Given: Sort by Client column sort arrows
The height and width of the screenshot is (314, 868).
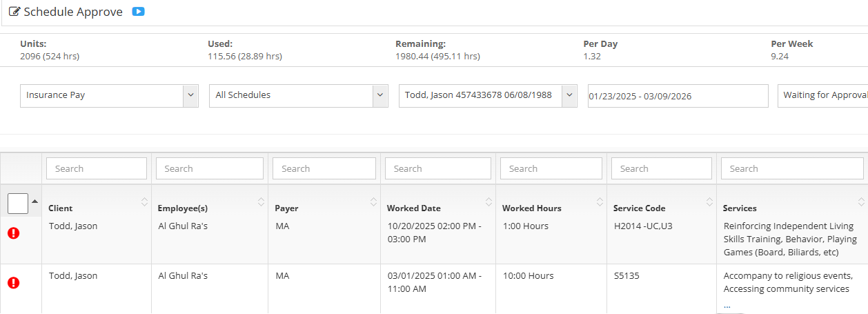Looking at the screenshot, I should click(144, 202).
